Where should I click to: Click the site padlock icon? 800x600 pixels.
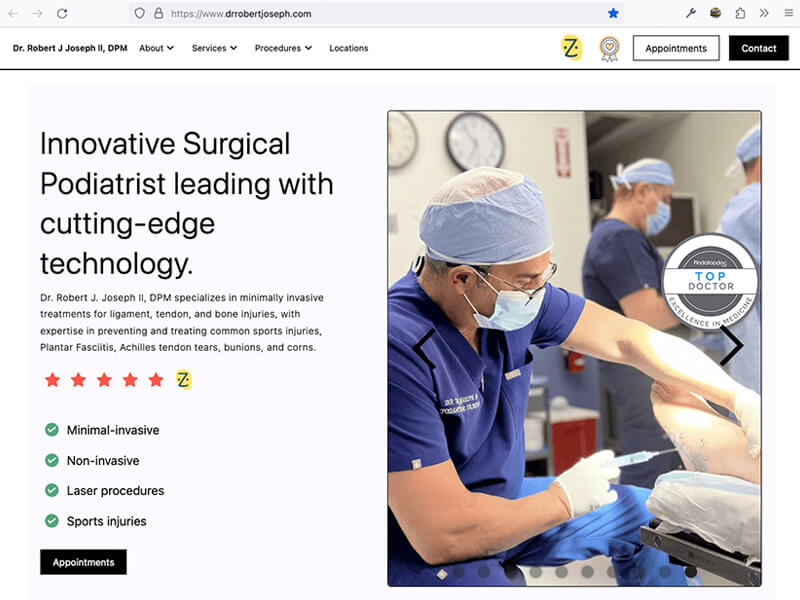159,14
